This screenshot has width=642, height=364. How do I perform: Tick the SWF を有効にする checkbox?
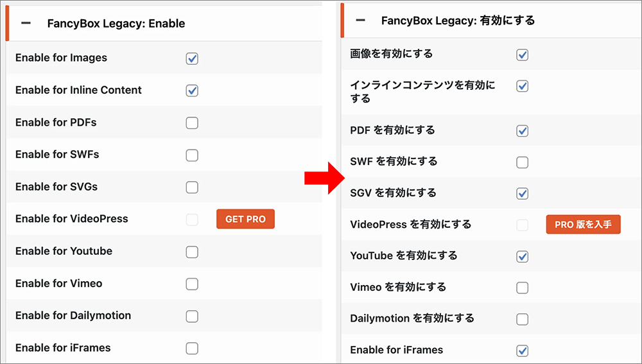pyautogui.click(x=522, y=162)
